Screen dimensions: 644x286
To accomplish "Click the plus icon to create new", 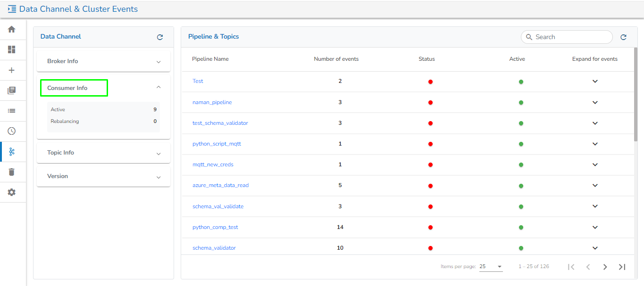I will [12, 70].
